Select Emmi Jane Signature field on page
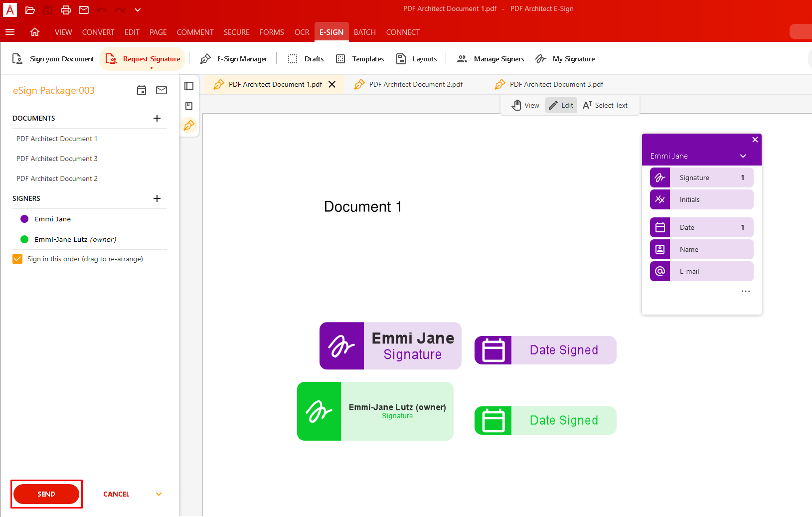Viewport: 812px width, 517px height. [390, 345]
